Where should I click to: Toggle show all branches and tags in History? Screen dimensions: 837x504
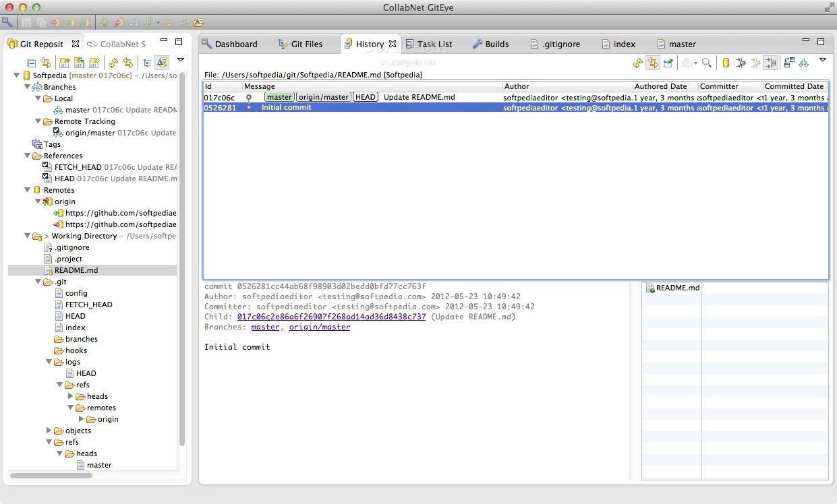tap(804, 63)
